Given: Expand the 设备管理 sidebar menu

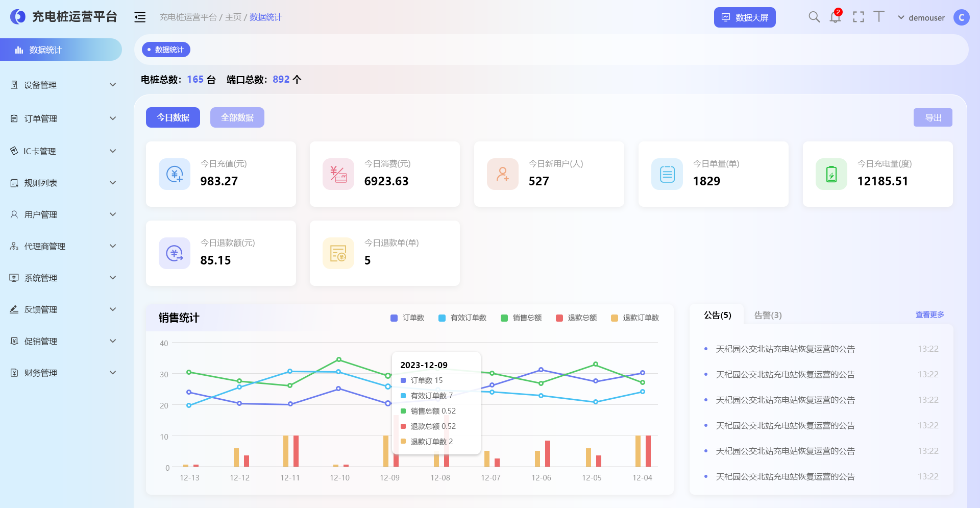Looking at the screenshot, I should click(x=61, y=85).
